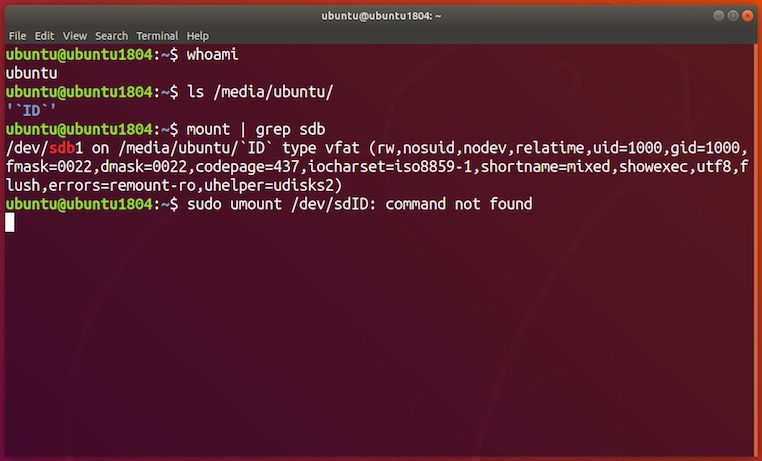Viewport: 762px width, 461px height.
Task: Click the whoami command text
Action: click(x=212, y=54)
